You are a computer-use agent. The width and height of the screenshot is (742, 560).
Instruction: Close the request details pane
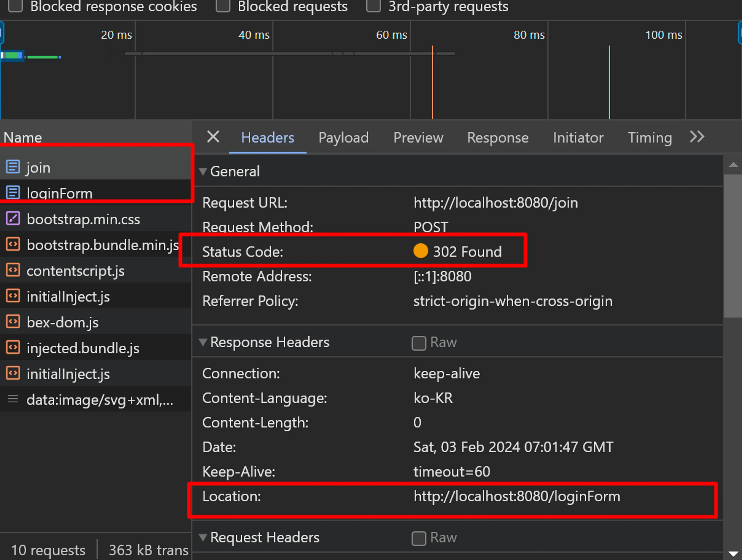213,137
